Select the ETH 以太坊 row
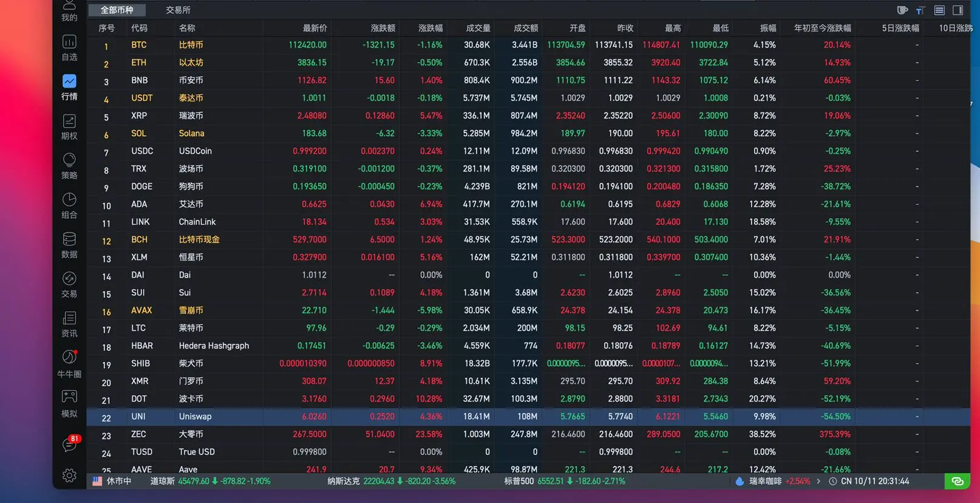The image size is (980, 503). [x=528, y=63]
